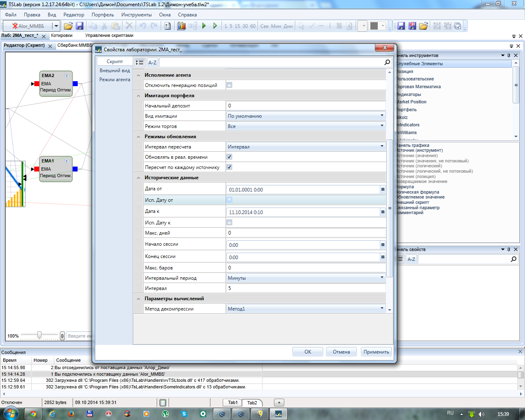Open calendar picker for 'Дата от'

[x=383, y=189]
